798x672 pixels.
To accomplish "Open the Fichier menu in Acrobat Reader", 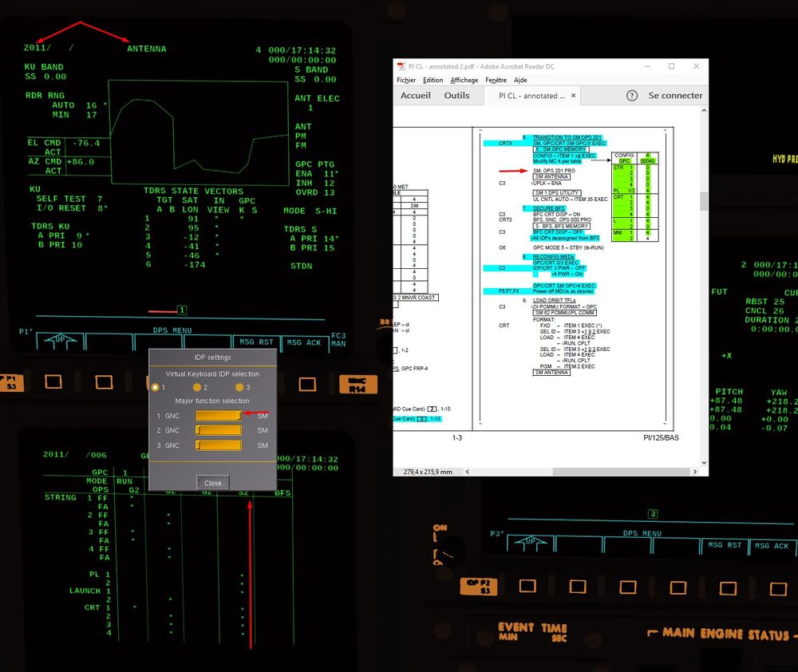I will tap(406, 80).
